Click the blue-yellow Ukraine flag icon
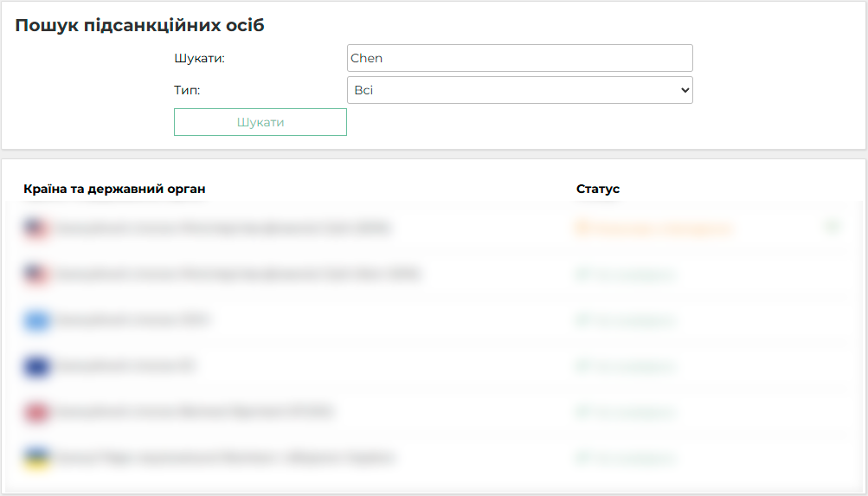 pos(35,457)
